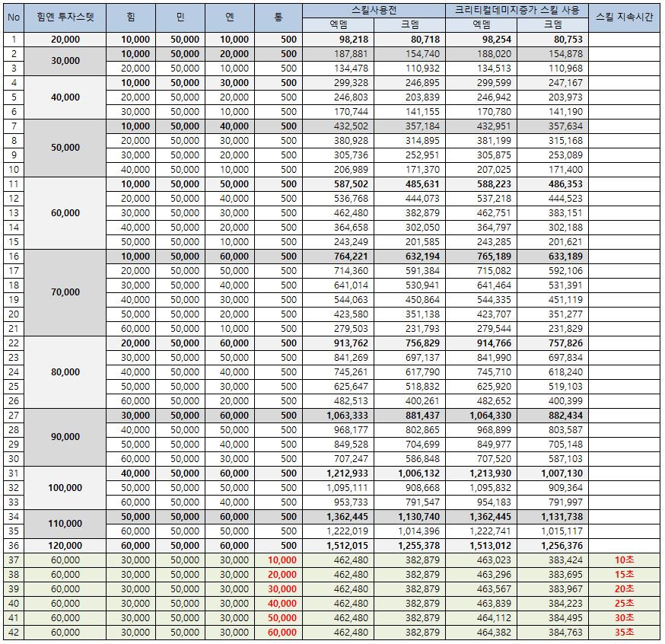Select the '통' column header
The image size is (665, 644).
[x=278, y=17]
